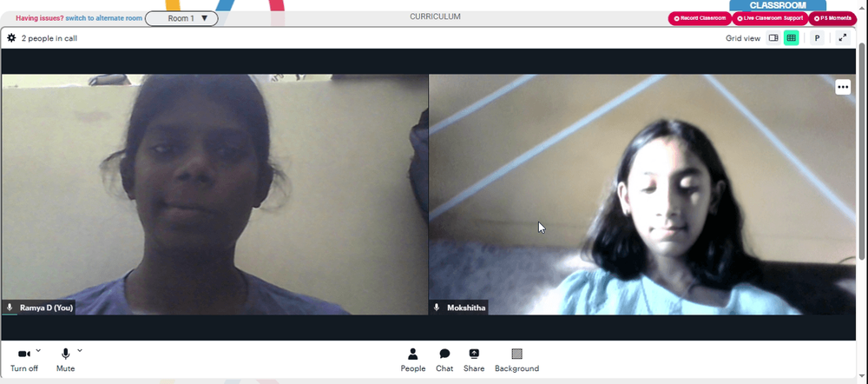Click the PS Moments button
The image size is (868, 384).
click(832, 18)
